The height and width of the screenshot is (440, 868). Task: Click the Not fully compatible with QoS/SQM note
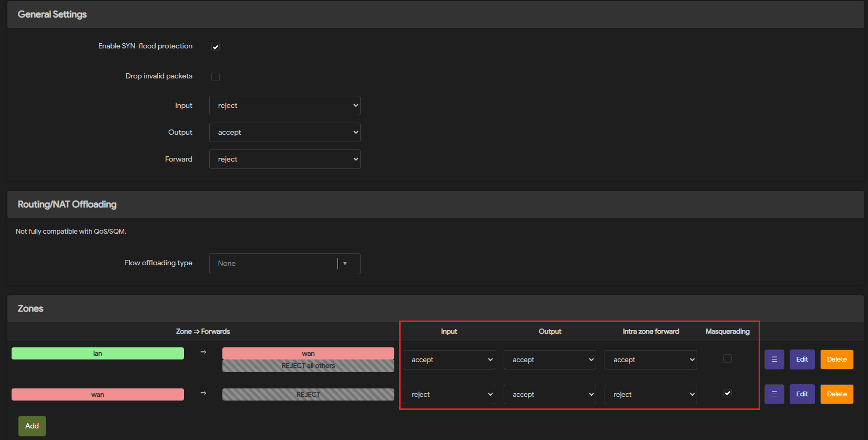[71, 231]
